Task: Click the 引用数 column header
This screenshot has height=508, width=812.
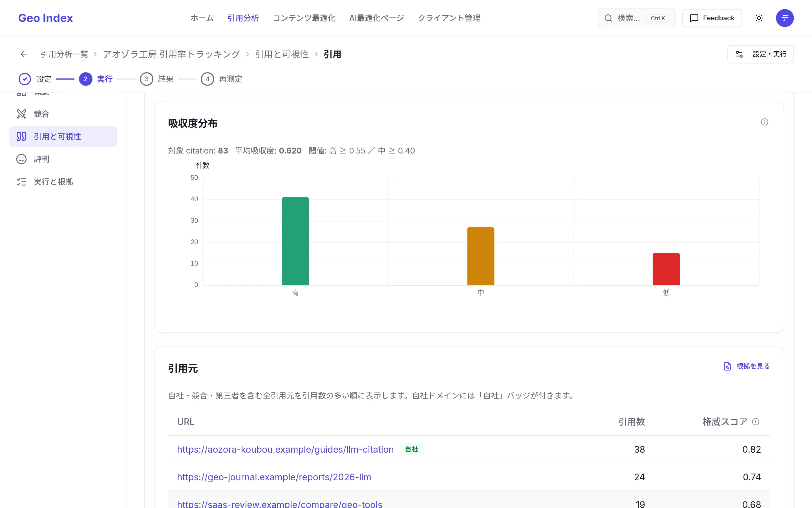Action: point(632,422)
